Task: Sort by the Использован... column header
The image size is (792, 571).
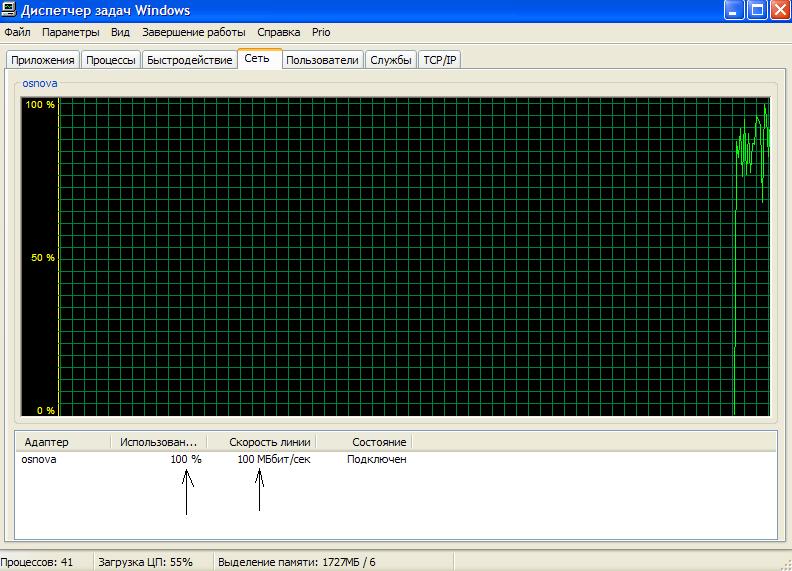Action: pyautogui.click(x=159, y=442)
